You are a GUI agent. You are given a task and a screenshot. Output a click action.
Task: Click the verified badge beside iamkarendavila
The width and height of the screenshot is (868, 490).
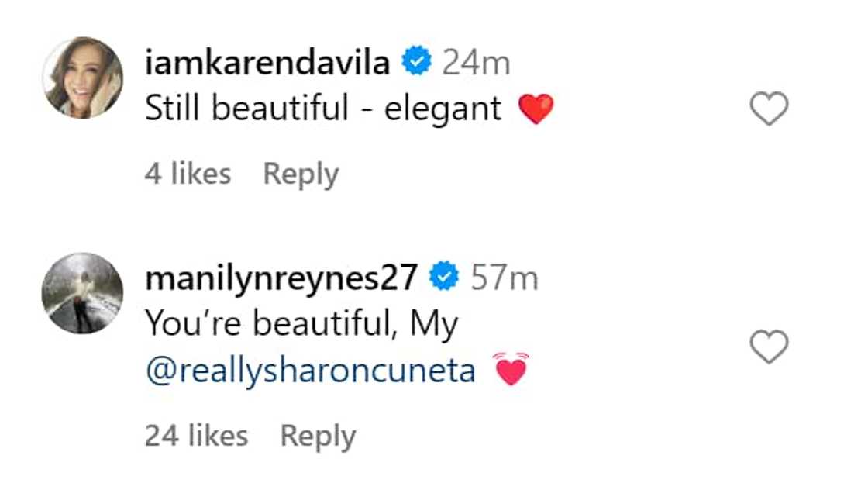coord(416,63)
